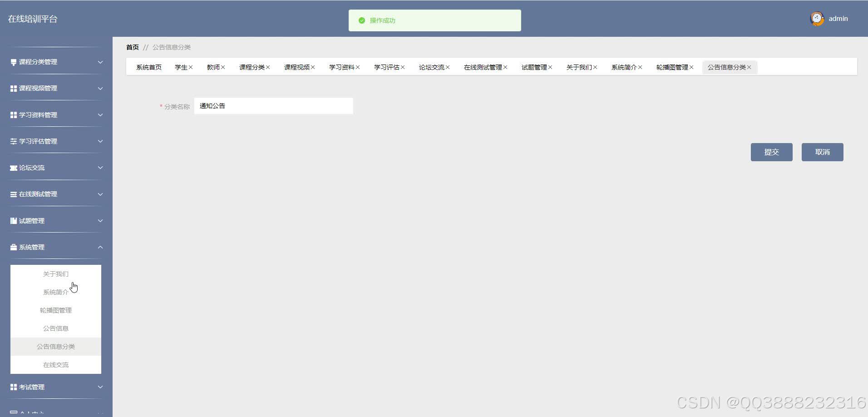Expand 学习评估管理 menu chevron
Image resolution: width=868 pixels, height=417 pixels.
(100, 141)
